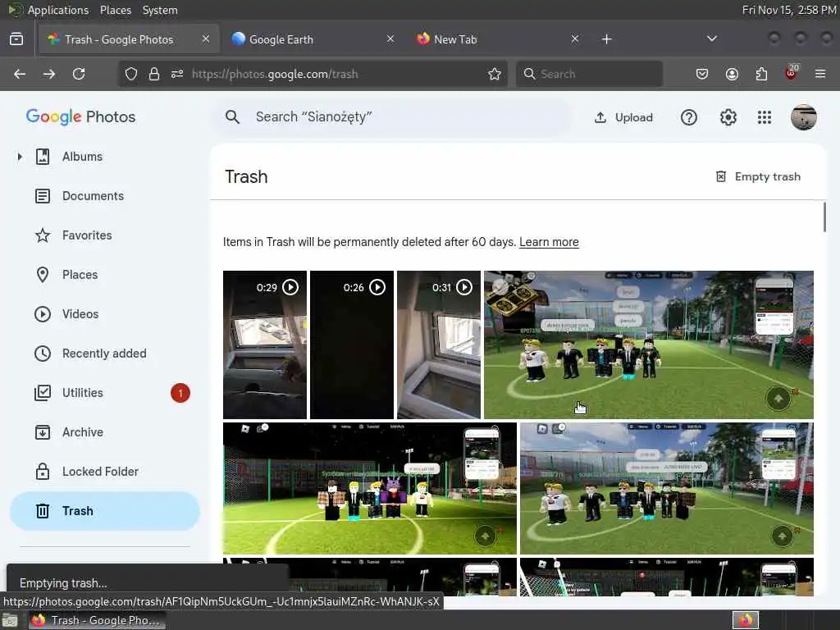Click the Firefox icon in the system tray

(x=746, y=620)
